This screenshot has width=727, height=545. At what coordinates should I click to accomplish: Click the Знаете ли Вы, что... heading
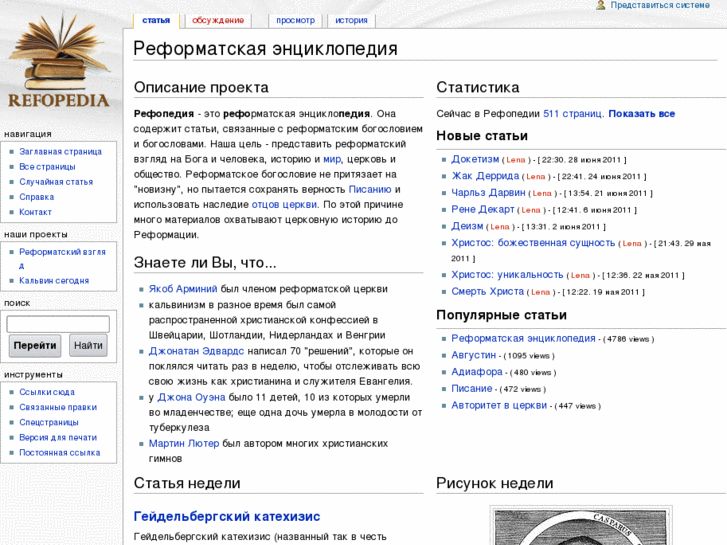(205, 263)
